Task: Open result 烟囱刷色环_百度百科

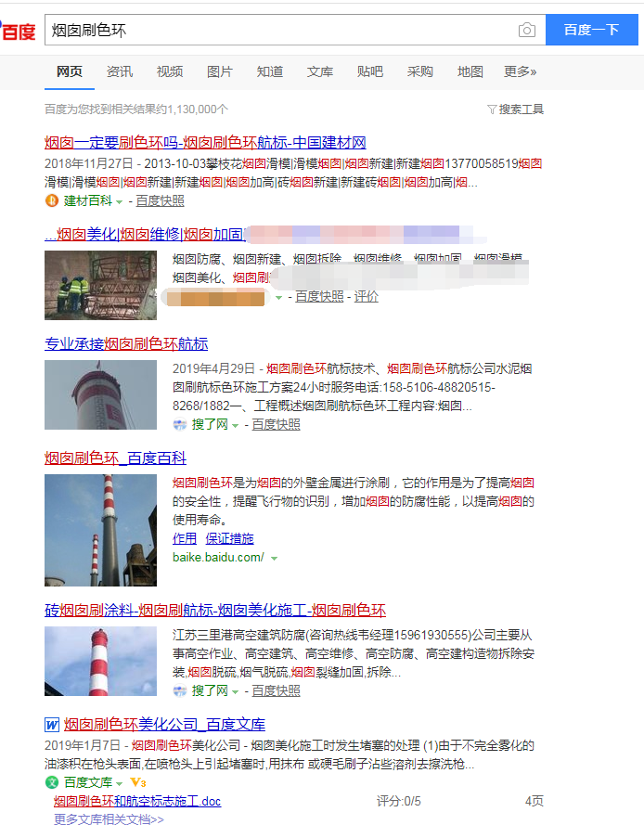Action: click(115, 458)
